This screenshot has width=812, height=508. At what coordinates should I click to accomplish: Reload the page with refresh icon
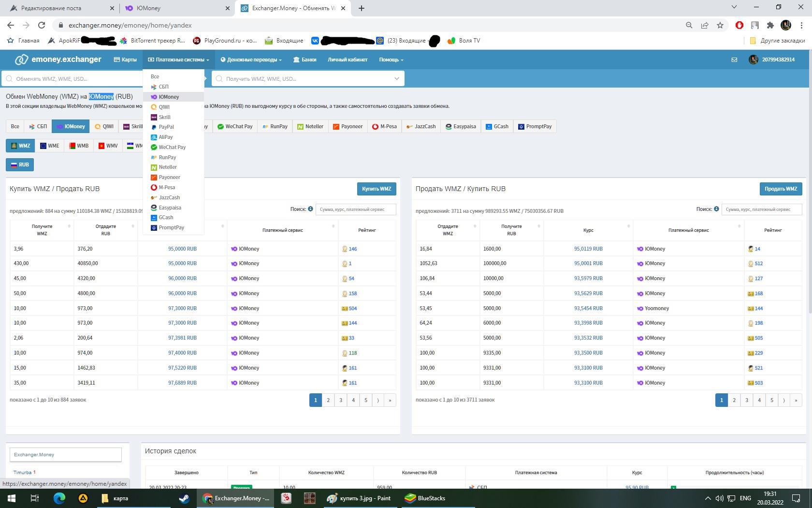pyautogui.click(x=42, y=25)
